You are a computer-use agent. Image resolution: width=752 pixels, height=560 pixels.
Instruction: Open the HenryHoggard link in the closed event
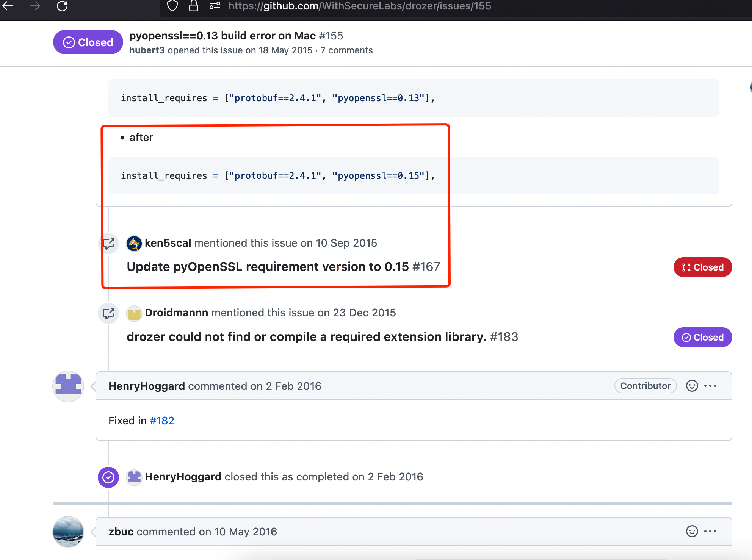(x=183, y=477)
